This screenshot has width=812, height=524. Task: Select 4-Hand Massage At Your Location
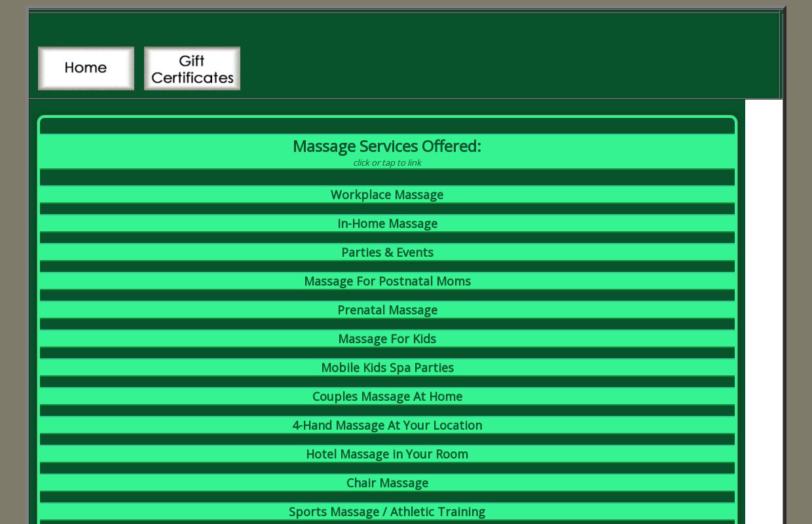387,425
